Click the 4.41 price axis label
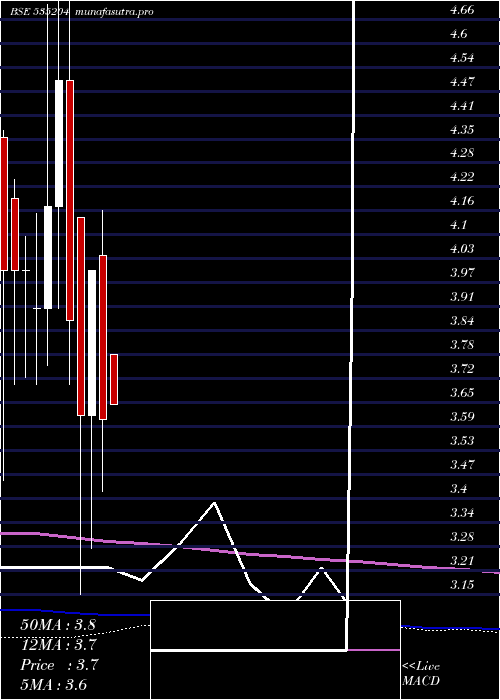This screenshot has height=700, width=500. (462, 106)
